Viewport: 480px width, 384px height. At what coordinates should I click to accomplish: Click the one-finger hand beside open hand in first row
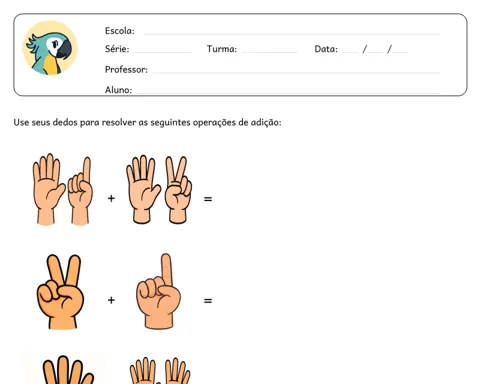(80, 191)
